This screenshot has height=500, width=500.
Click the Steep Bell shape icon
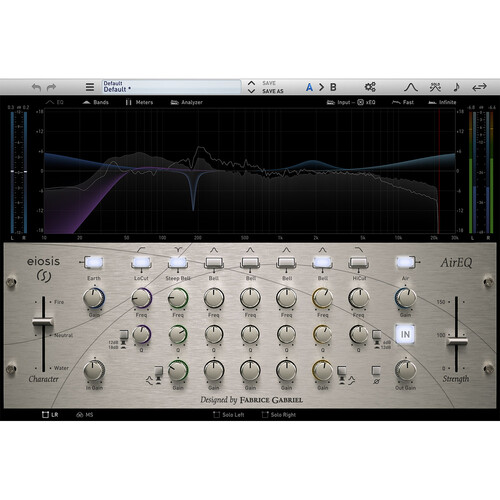[x=178, y=249]
